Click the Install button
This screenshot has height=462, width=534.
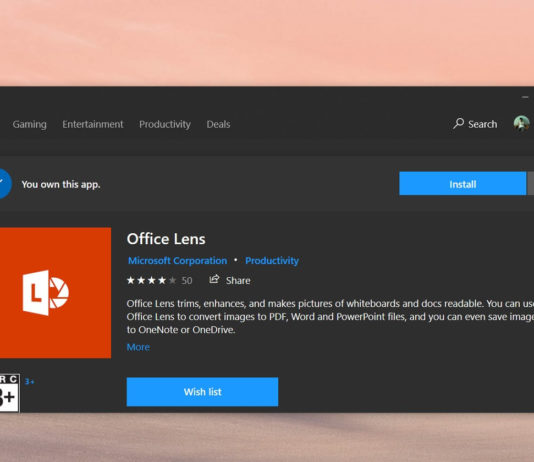462,184
